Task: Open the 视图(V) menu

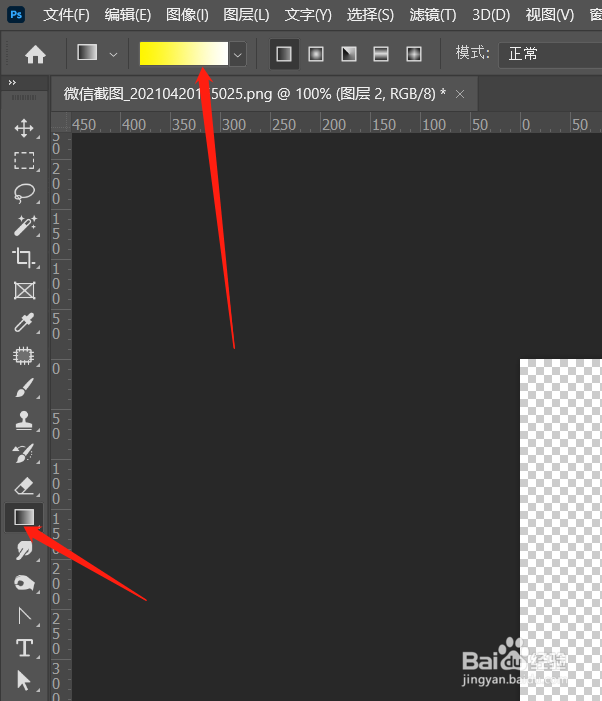Action: [x=550, y=15]
